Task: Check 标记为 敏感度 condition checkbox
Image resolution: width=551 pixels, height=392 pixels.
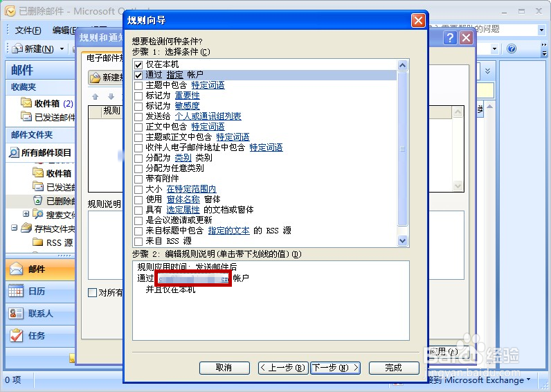Action: tap(138, 106)
